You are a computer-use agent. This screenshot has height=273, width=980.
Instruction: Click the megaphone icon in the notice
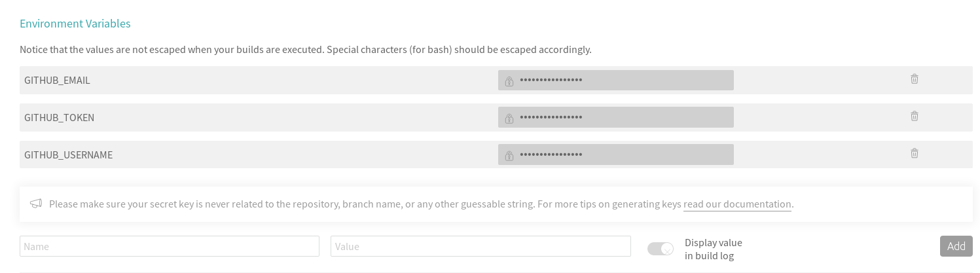coord(36,204)
